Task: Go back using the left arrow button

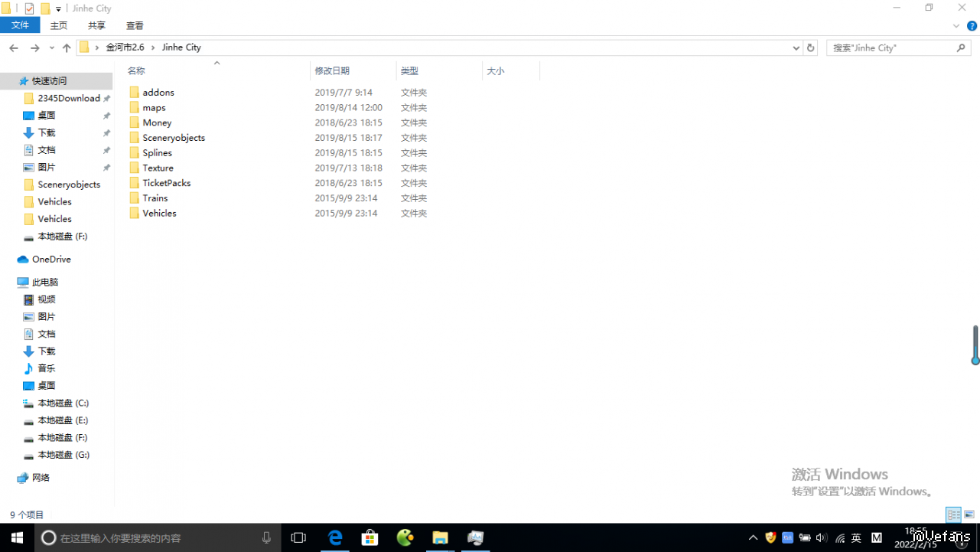Action: 14,47
